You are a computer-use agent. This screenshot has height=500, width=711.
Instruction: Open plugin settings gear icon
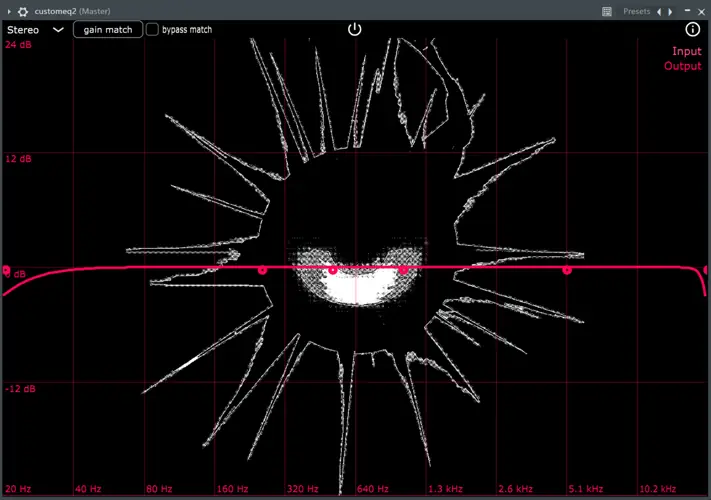point(23,11)
